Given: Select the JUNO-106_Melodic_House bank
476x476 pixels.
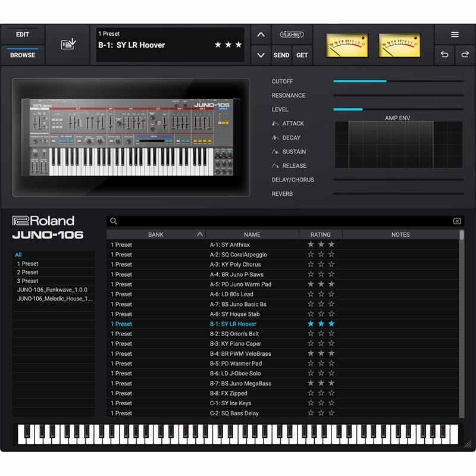Looking at the screenshot, I should pos(55,299).
